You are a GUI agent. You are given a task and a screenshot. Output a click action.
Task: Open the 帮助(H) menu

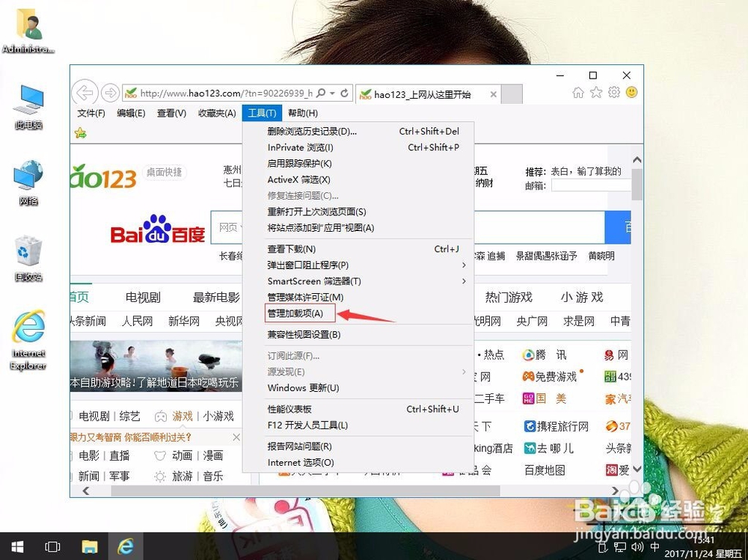point(303,113)
